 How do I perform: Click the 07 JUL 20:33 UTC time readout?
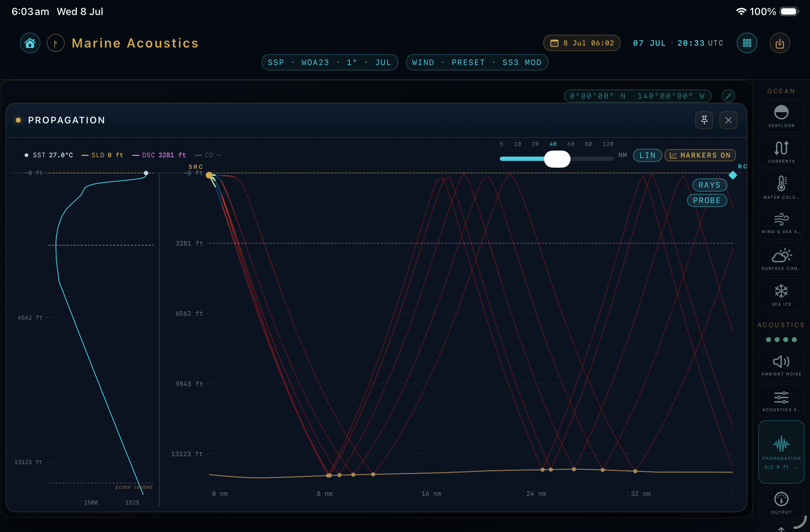tap(678, 43)
